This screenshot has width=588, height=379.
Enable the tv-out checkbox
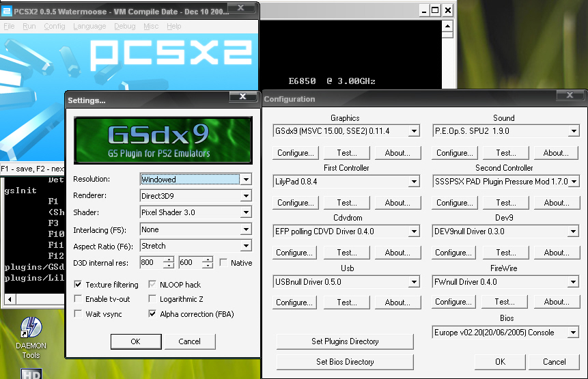[x=78, y=299]
